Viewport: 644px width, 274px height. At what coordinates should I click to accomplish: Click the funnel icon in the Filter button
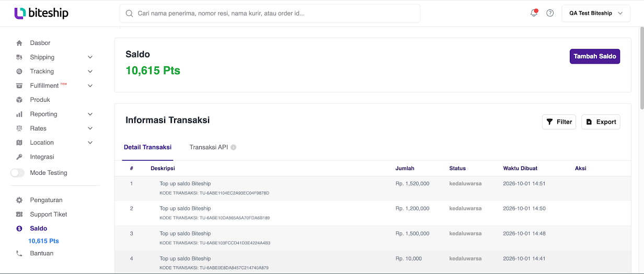549,122
